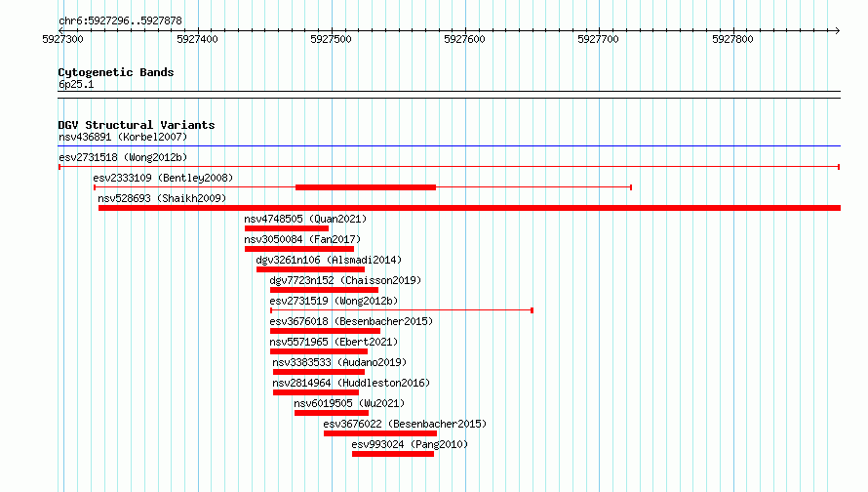Select the red bar under dgv3261n106
The width and height of the screenshot is (868, 492).
pyautogui.click(x=310, y=269)
